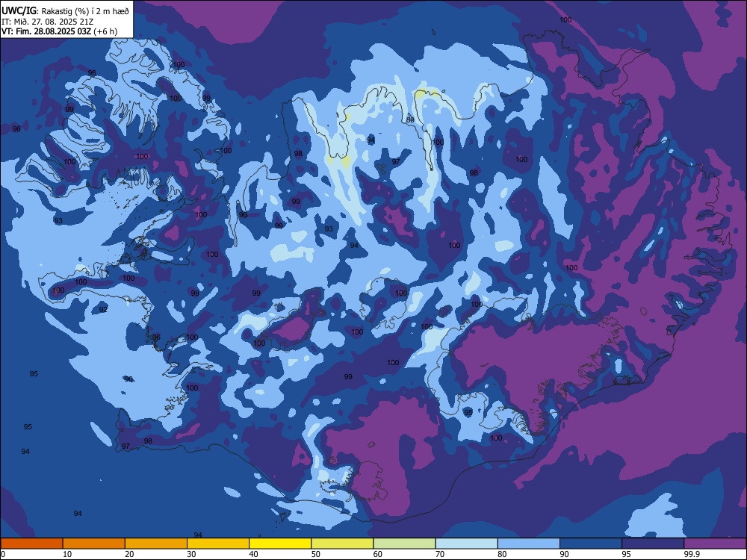The image size is (747, 560).
Task: Click the legend tick label "60"
Action: tap(378, 554)
